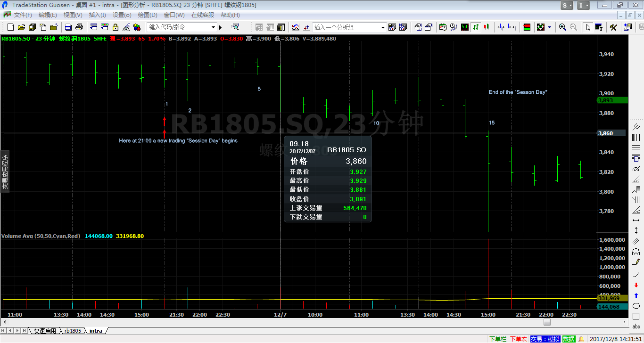The height and width of the screenshot is (343, 644).
Task: Click the 下单宏 status bar button
Action: (519, 339)
